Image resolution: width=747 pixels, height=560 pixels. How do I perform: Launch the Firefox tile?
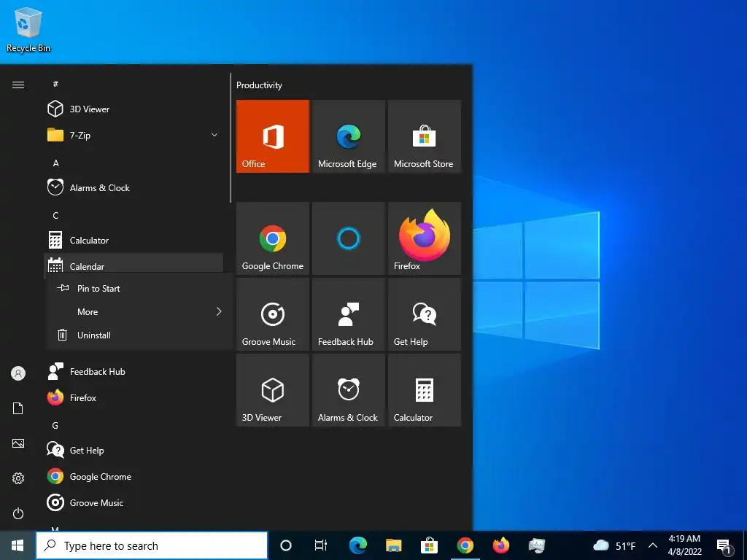click(425, 238)
